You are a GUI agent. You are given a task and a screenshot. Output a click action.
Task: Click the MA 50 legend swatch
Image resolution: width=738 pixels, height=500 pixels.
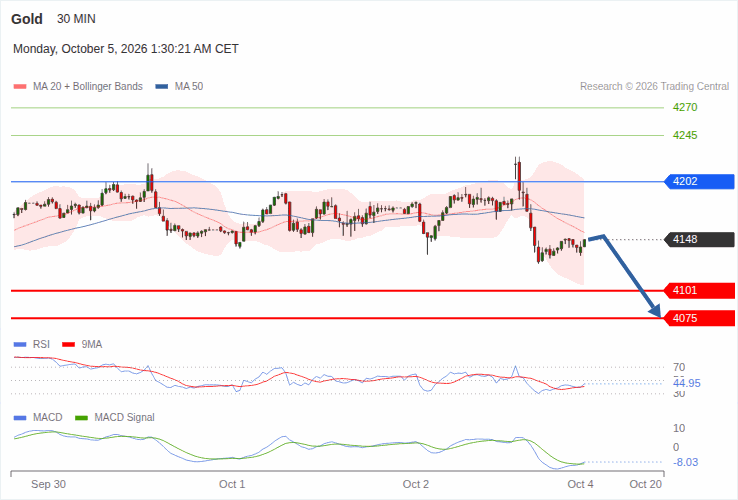tap(162, 87)
